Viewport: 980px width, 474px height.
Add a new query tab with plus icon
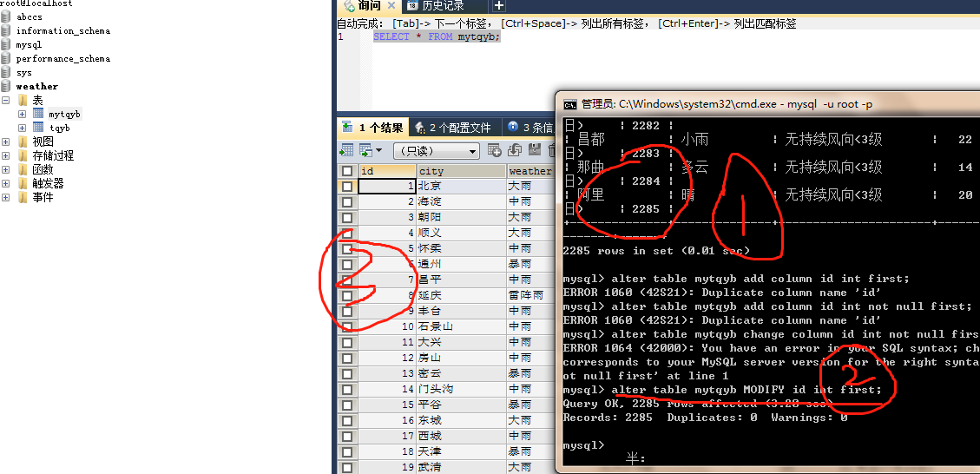[499, 5]
